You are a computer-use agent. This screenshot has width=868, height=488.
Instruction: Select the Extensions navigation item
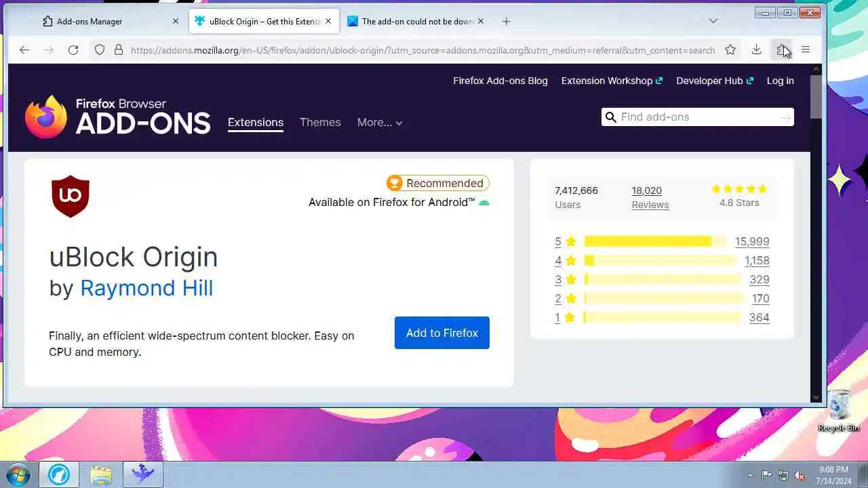point(256,122)
